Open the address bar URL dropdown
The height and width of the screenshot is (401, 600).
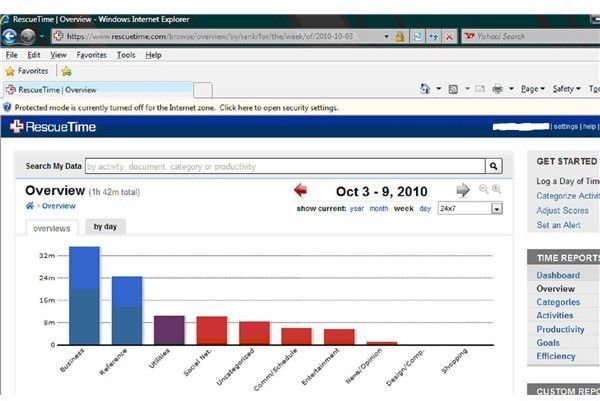coord(387,36)
